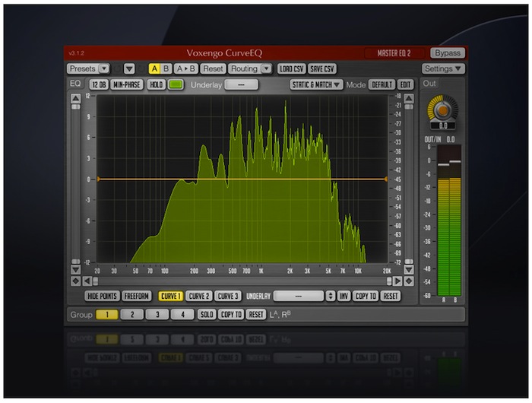Image resolution: width=532 pixels, height=403 pixels.
Task: Click curve Reset button
Action: click(391, 296)
